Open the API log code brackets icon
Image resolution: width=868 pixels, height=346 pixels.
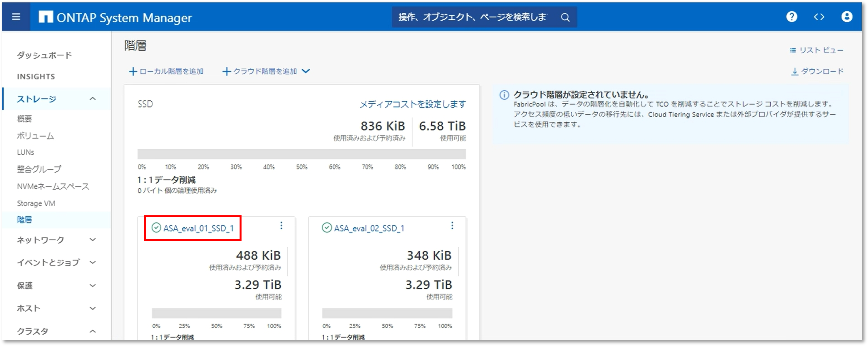(x=819, y=17)
